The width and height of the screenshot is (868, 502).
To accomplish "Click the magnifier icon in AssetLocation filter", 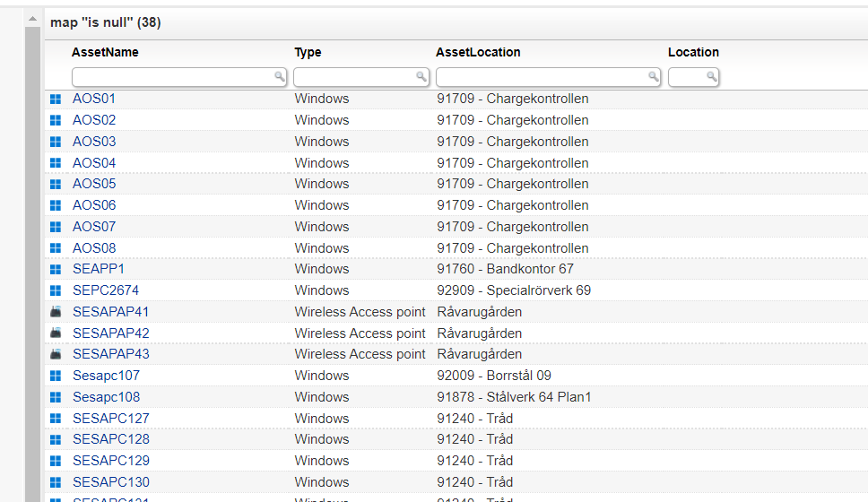I will [x=654, y=77].
